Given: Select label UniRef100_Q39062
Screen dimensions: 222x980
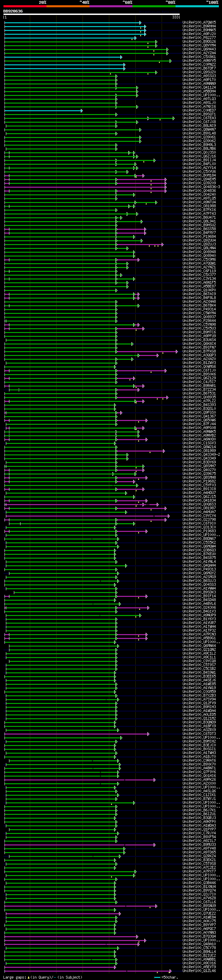Looking at the screenshot, I should [x=199, y=141].
